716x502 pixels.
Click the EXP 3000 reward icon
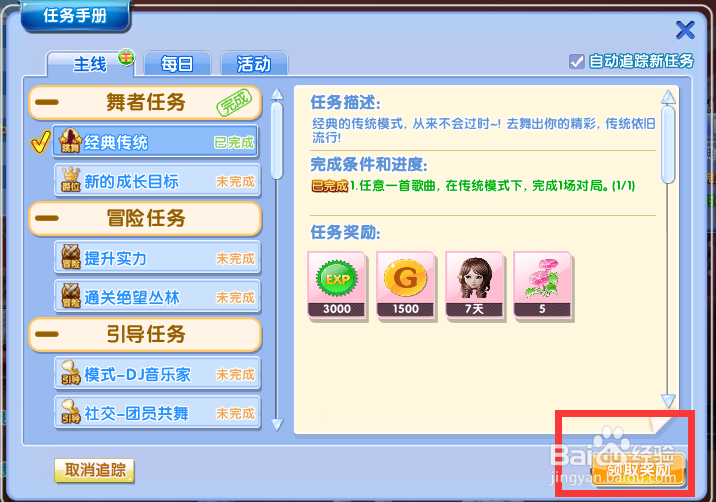pos(337,285)
